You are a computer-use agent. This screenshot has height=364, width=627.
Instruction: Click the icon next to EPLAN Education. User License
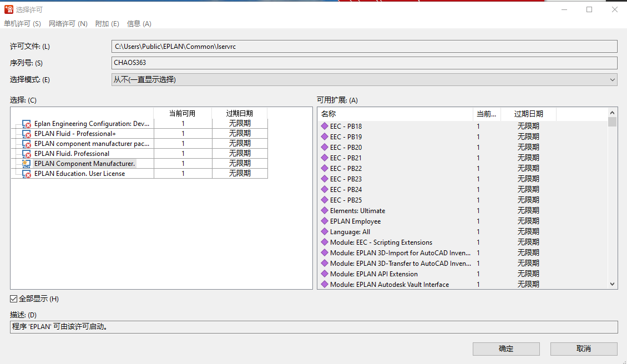(26, 174)
